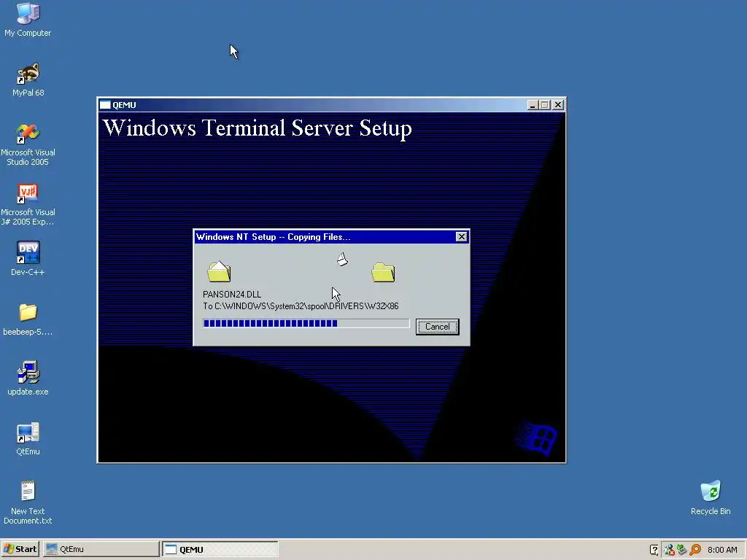Click the Windows Terminal Server Setup heading
This screenshot has height=560, width=747.
258,128
